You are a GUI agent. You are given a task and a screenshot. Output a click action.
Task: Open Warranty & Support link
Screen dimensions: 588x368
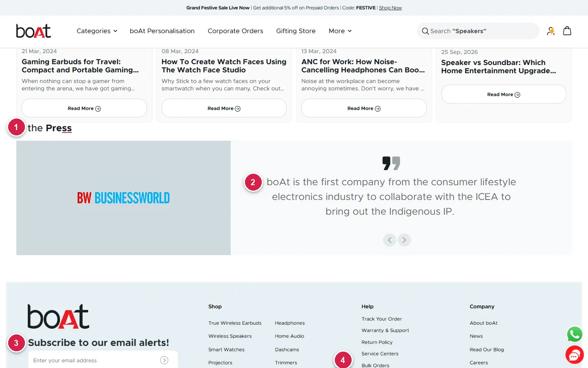pos(385,330)
